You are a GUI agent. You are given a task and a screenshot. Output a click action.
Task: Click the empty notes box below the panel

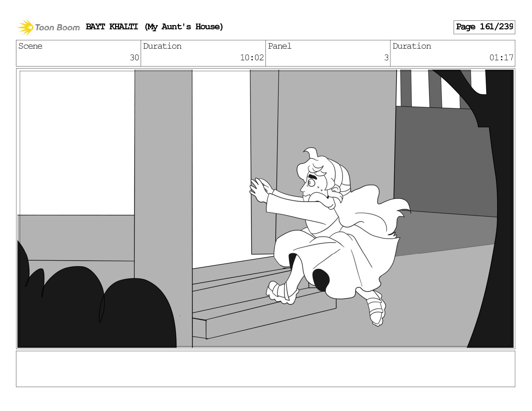(x=266, y=369)
